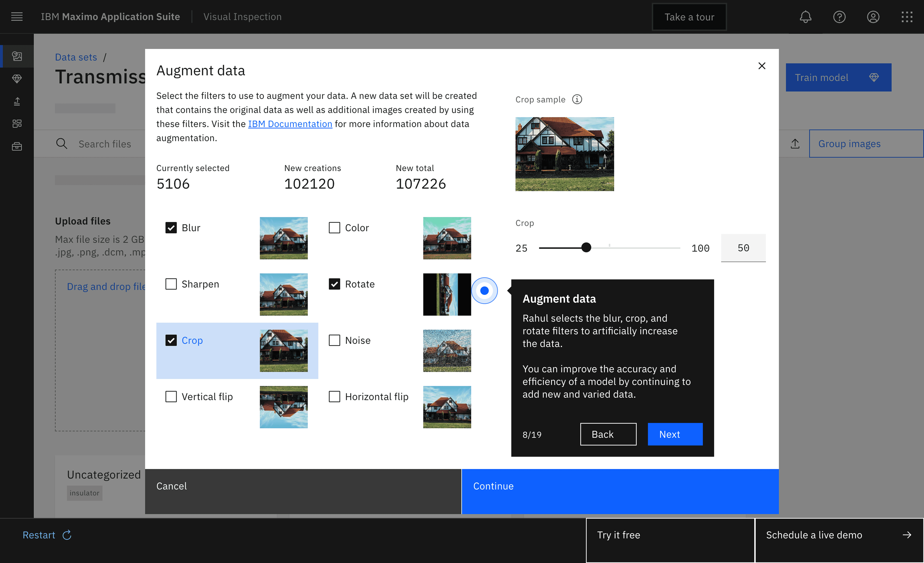
Task: Open the help question-mark icon
Action: [x=839, y=17]
